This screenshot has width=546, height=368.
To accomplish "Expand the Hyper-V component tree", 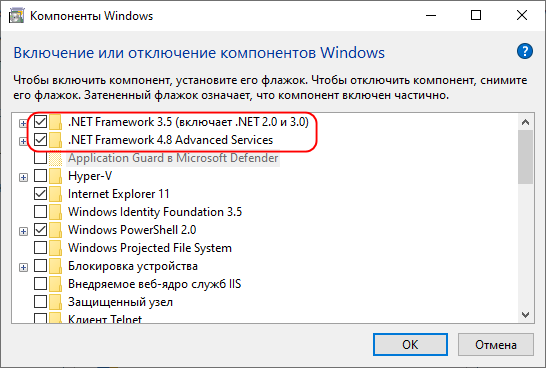I will [x=23, y=178].
